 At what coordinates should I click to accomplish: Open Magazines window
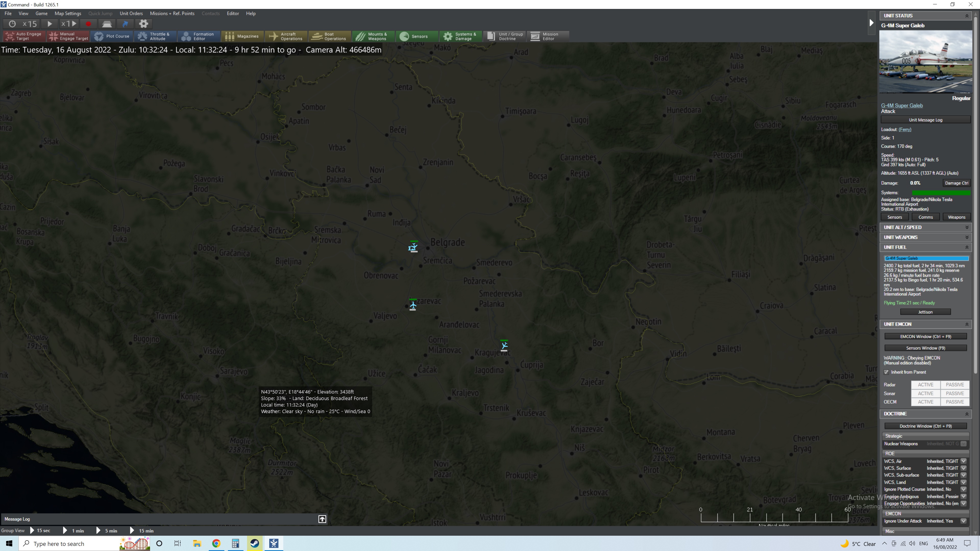click(x=242, y=36)
